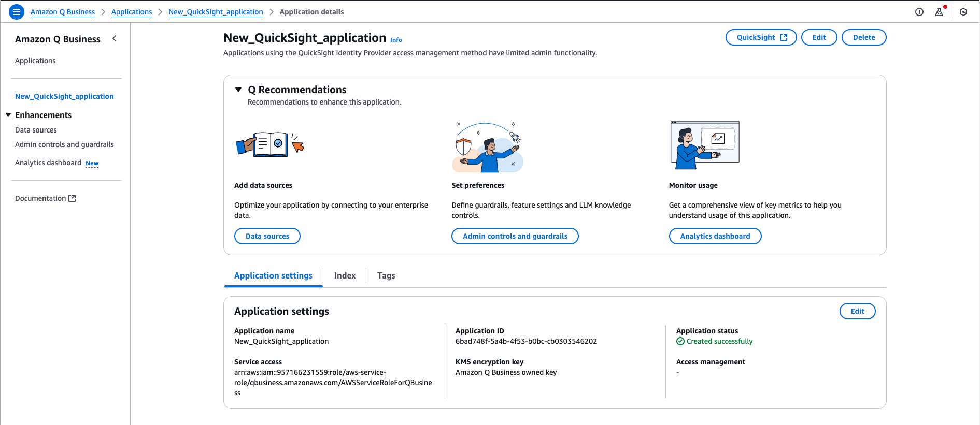The height and width of the screenshot is (425, 980).
Task: Open New_QuickSight_application breadcrumb link
Action: pyautogui.click(x=216, y=12)
